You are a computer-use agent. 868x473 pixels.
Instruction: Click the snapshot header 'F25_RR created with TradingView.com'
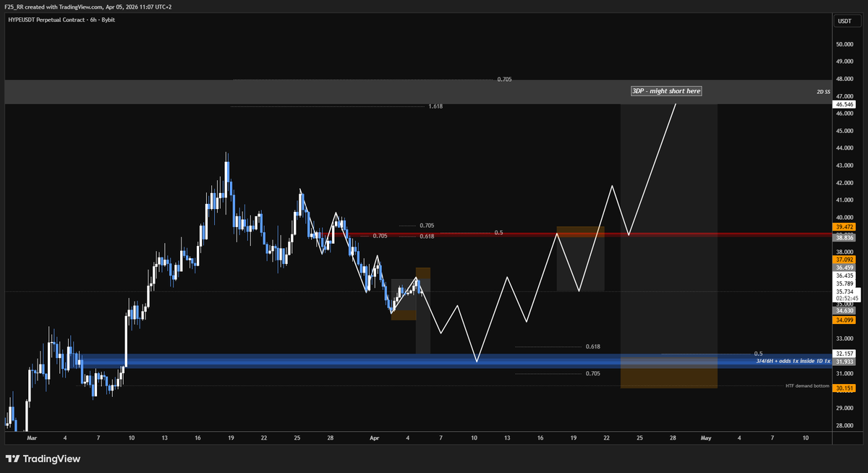(x=55, y=7)
